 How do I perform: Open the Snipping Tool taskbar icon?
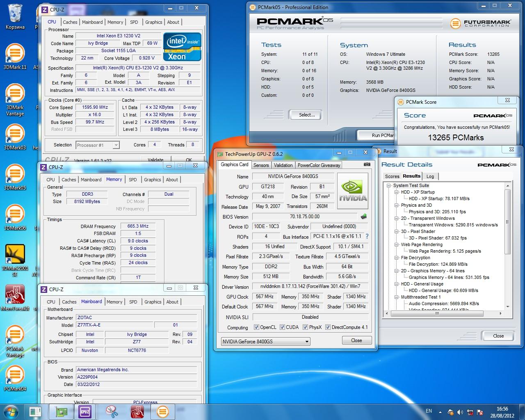pos(112,412)
